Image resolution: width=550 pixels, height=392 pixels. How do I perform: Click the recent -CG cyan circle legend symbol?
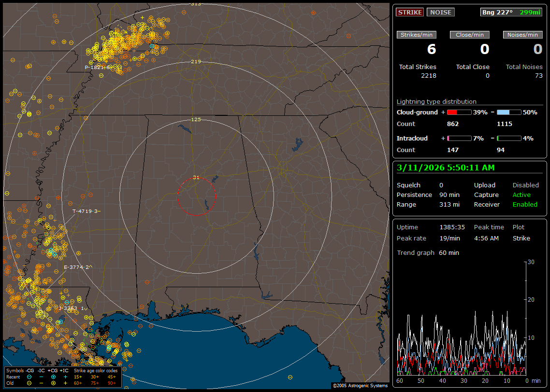coord(29,377)
